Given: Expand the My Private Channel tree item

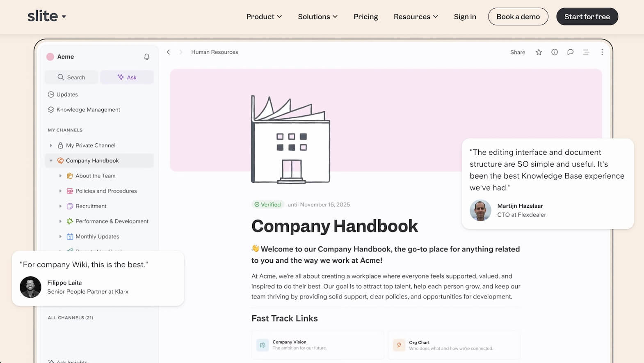Looking at the screenshot, I should click(x=51, y=145).
